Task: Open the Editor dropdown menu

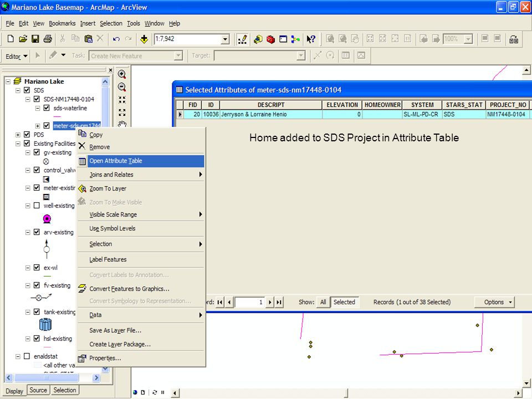Action: (16, 57)
